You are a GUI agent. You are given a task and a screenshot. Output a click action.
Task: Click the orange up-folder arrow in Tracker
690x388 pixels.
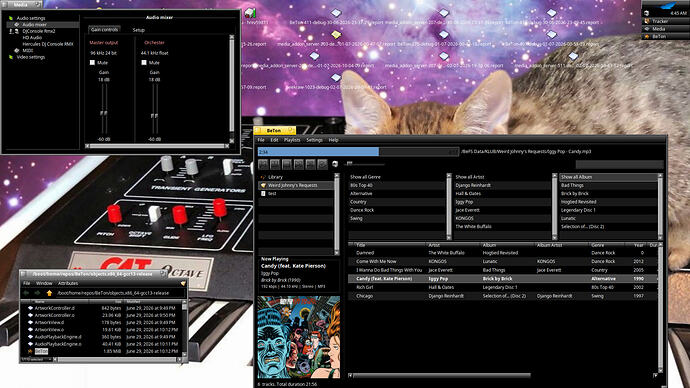pyautogui.click(x=49, y=293)
